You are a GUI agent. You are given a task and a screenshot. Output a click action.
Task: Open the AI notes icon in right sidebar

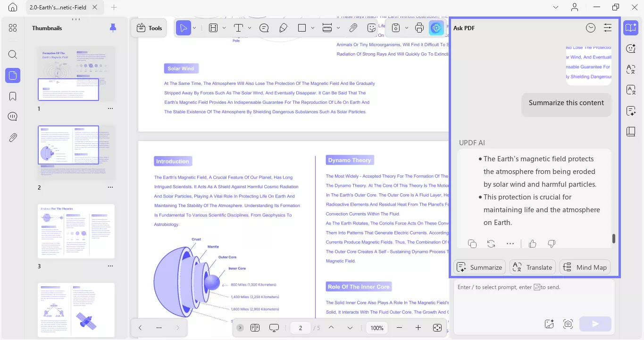631,111
